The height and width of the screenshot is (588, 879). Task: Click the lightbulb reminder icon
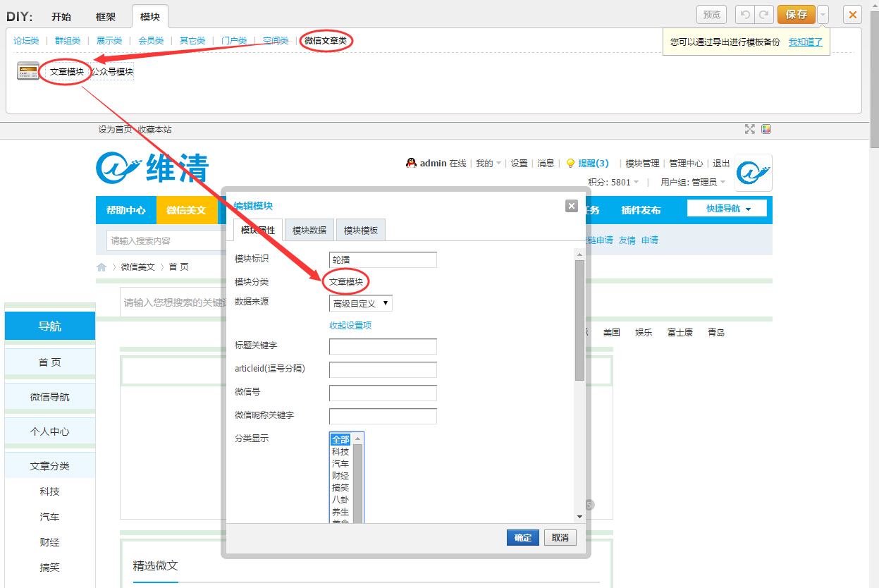click(571, 163)
